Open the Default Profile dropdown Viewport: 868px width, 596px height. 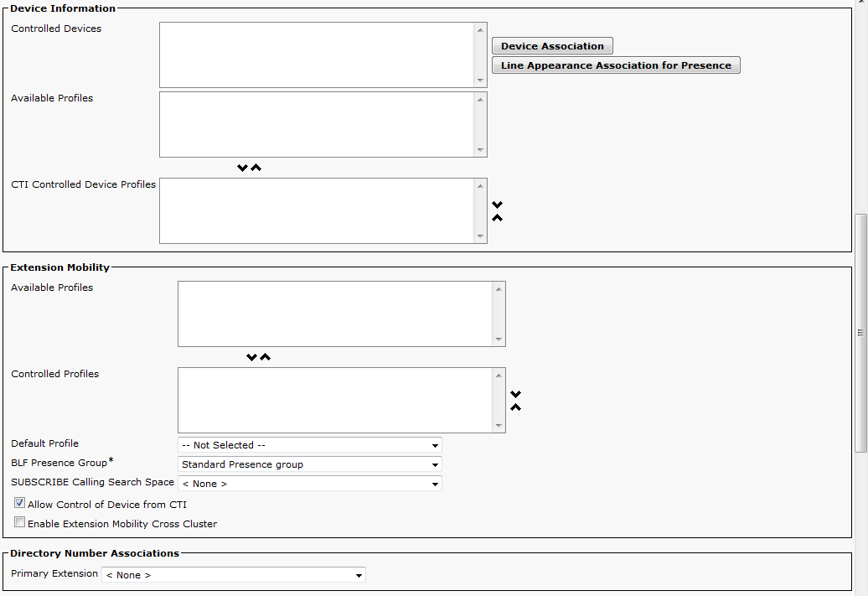309,445
